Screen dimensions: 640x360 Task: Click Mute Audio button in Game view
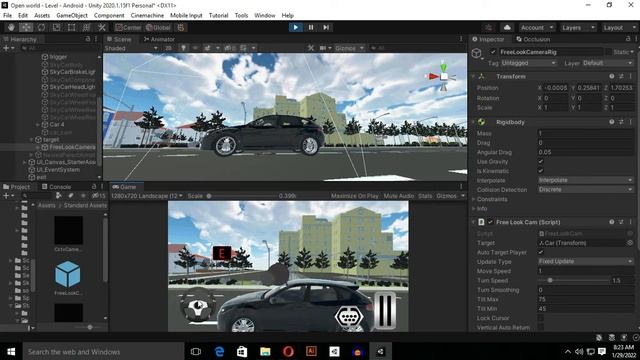[398, 196]
